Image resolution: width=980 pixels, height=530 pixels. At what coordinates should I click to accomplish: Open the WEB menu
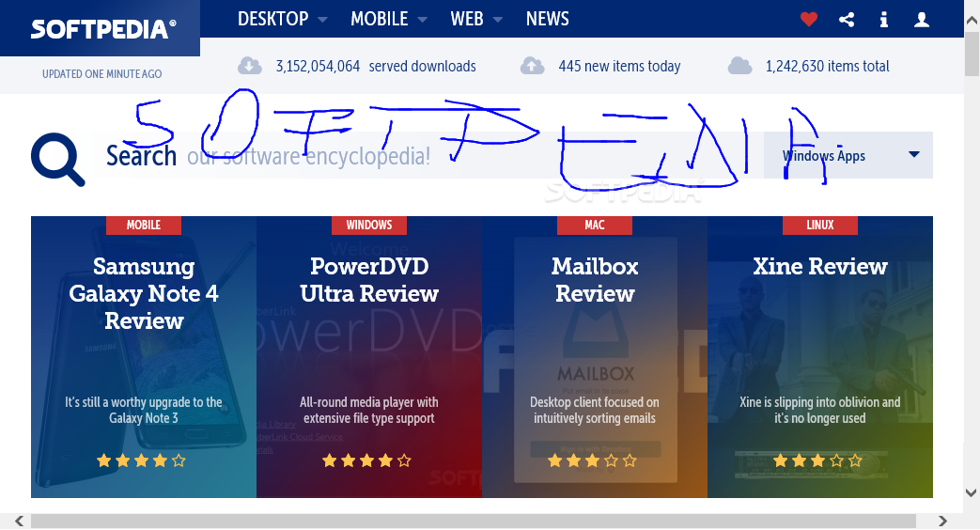click(467, 19)
